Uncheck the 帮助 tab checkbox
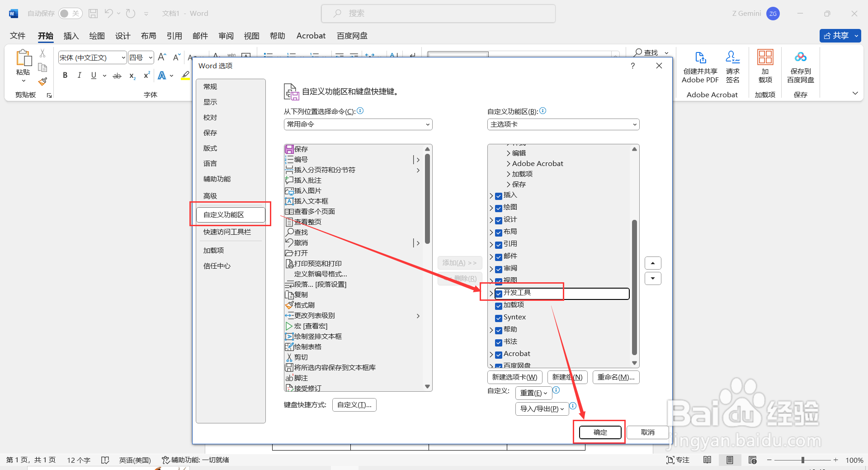868x470 pixels. click(499, 330)
